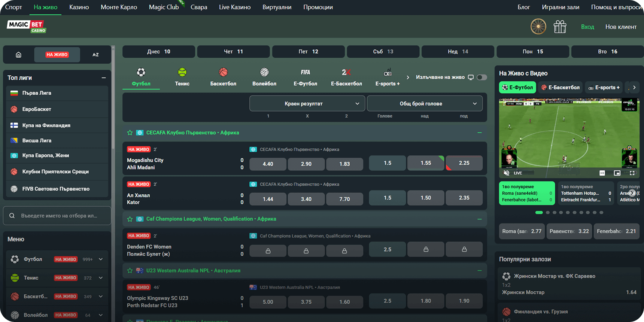Collapse the Топ лиги section
The height and width of the screenshot is (322, 644).
(x=104, y=78)
